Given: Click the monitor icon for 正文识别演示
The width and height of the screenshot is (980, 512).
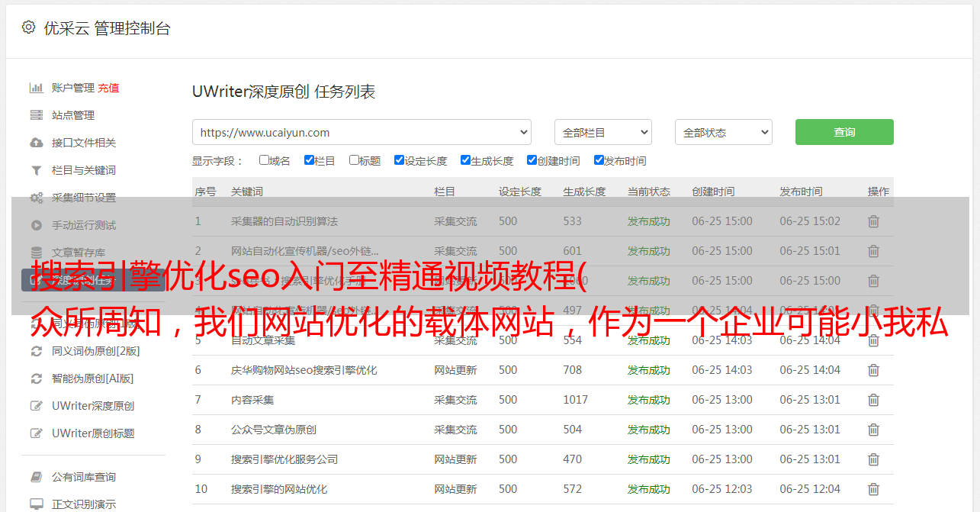Looking at the screenshot, I should tap(36, 504).
